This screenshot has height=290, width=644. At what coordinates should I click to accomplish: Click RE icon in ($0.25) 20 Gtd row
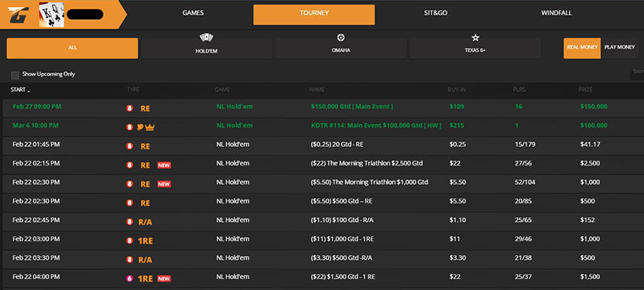[x=145, y=146]
